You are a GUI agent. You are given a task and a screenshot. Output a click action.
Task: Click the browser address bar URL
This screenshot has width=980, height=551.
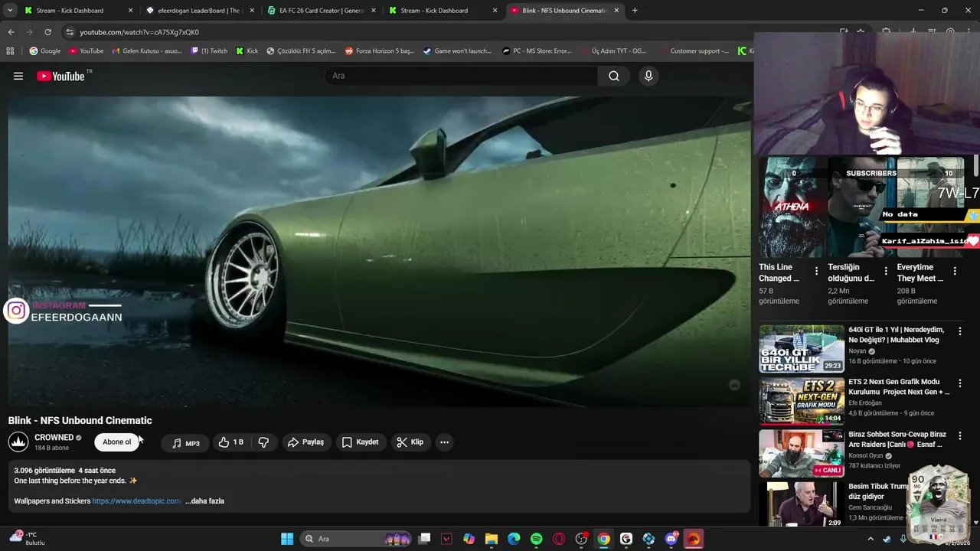(139, 32)
